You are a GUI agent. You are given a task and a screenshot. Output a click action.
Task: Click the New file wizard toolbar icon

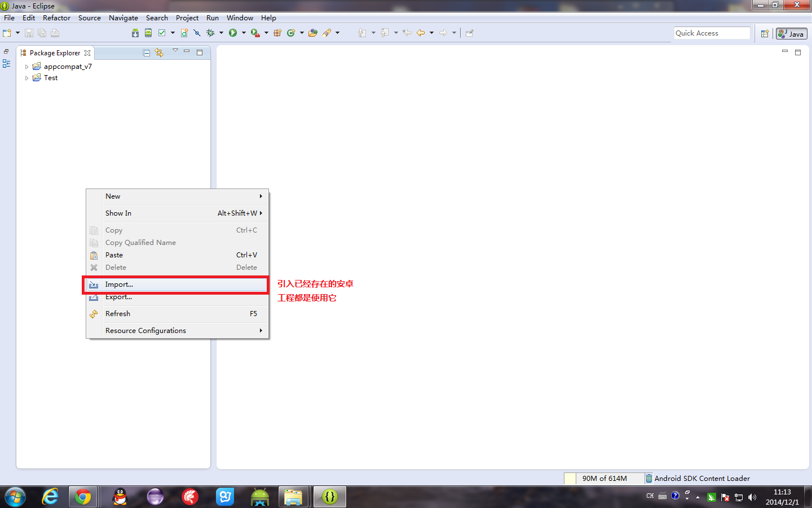(x=7, y=33)
